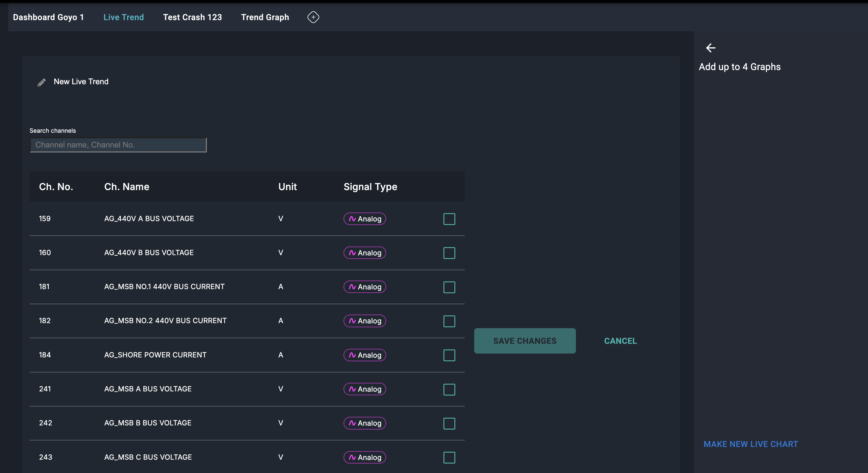The height and width of the screenshot is (473, 868).
Task: Click the Ch. Name column header
Action: tap(127, 187)
